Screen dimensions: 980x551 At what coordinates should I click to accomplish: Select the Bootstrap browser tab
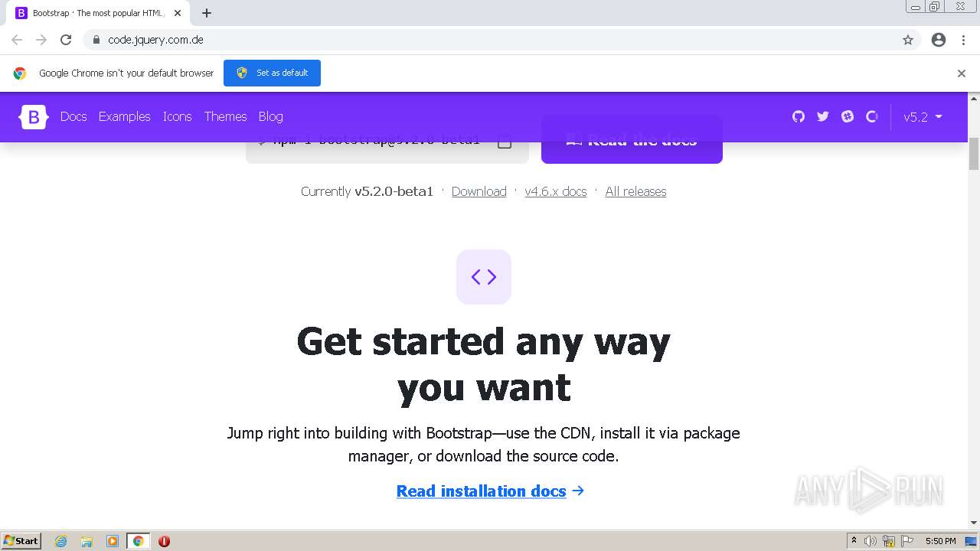click(98, 13)
